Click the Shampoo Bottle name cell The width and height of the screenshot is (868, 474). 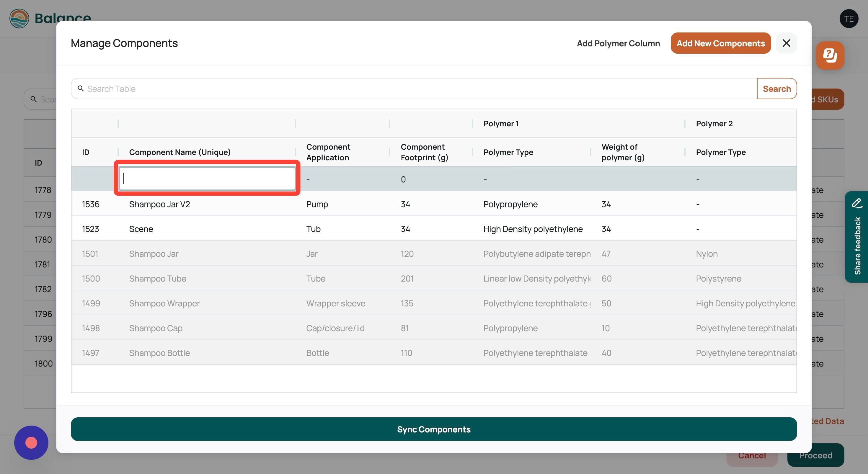pyautogui.click(x=159, y=353)
